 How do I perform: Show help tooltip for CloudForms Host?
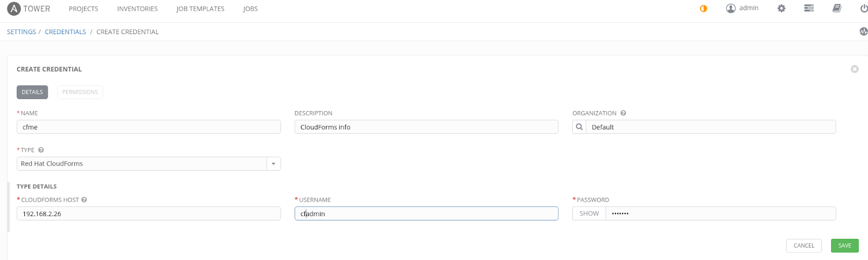point(84,200)
